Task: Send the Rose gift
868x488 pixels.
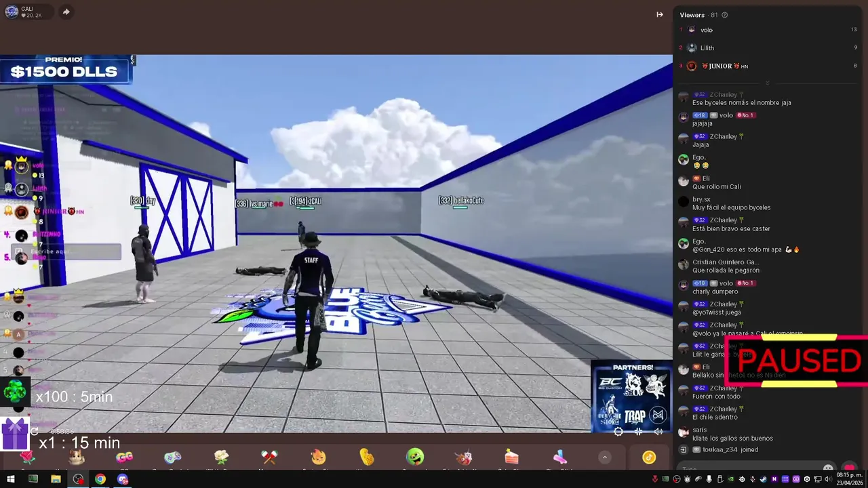Action: click(27, 457)
